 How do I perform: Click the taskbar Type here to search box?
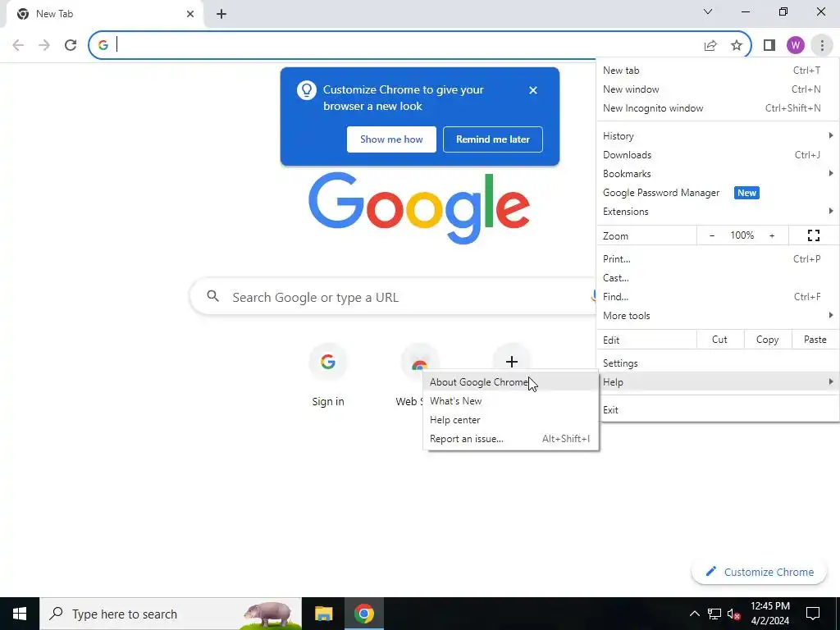[x=171, y=614]
